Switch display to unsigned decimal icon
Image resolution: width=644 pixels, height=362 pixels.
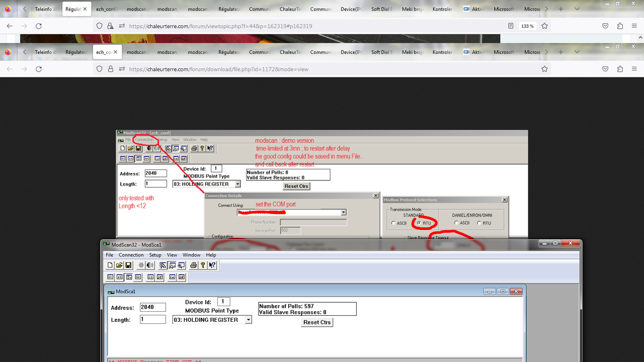click(x=119, y=277)
